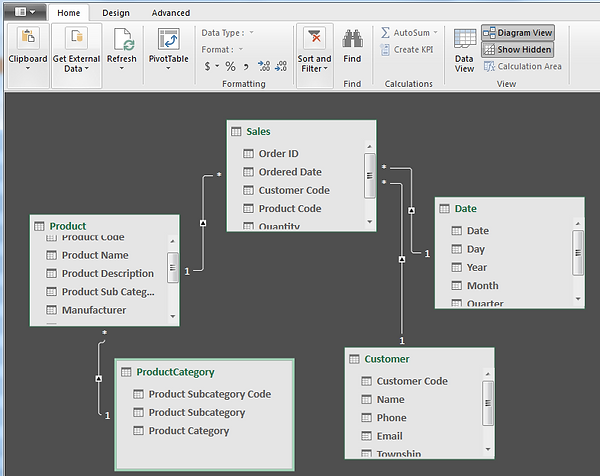
Task: Select the Email column icon
Action: 366,436
